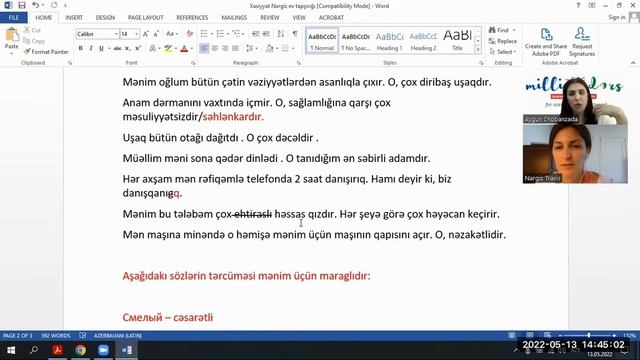Save the document with the floppy disk icon
Screen dimensions: 640x360
point(22,5)
